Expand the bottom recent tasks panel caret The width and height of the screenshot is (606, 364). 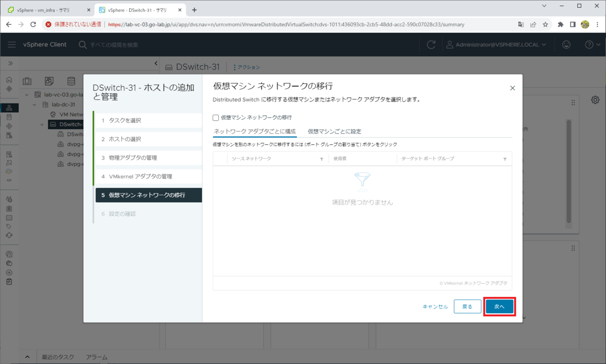point(27,357)
